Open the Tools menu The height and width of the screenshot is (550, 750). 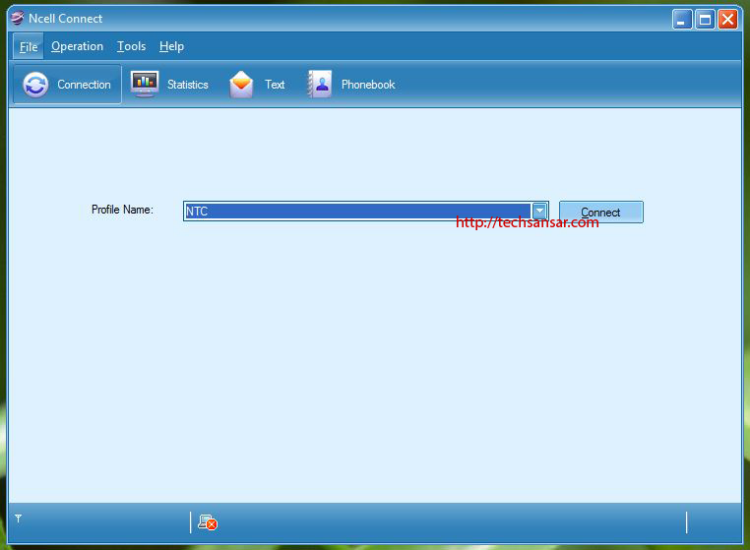click(x=131, y=46)
